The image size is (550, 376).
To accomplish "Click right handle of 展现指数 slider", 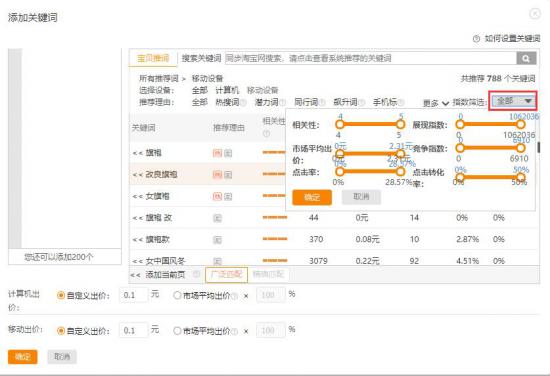I will coord(521,124).
